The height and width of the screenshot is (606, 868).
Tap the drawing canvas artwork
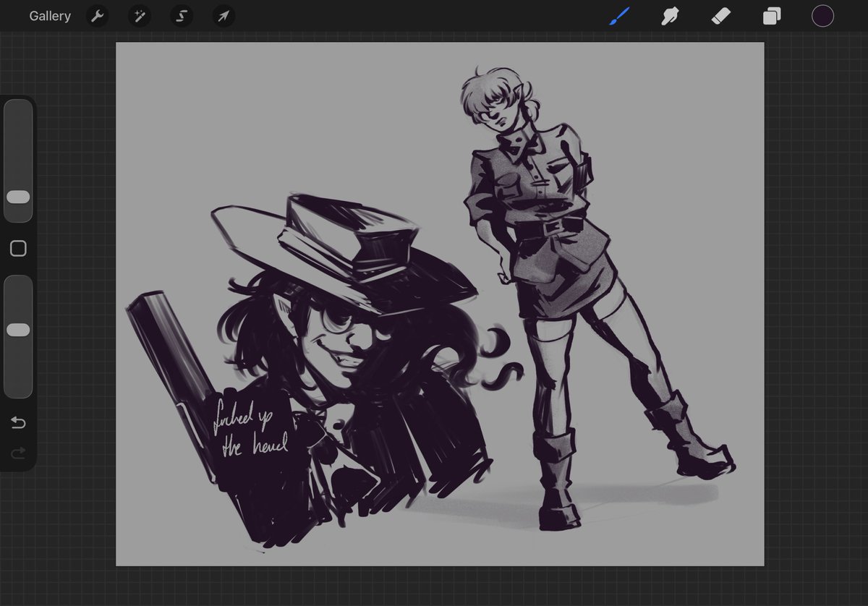[440, 304]
